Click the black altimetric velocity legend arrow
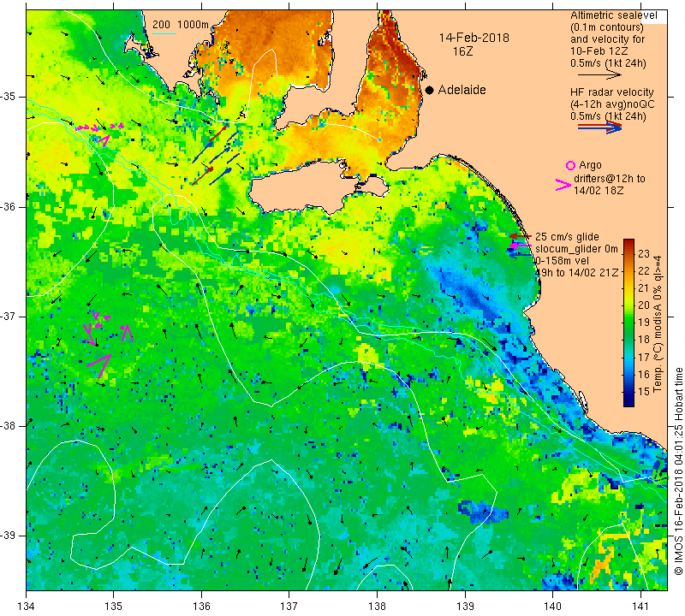 (599, 75)
